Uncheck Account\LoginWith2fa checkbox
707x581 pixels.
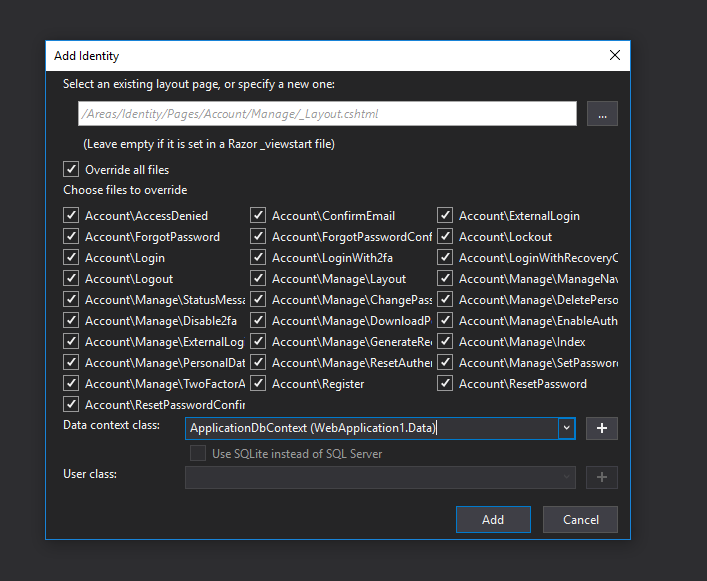(x=258, y=257)
